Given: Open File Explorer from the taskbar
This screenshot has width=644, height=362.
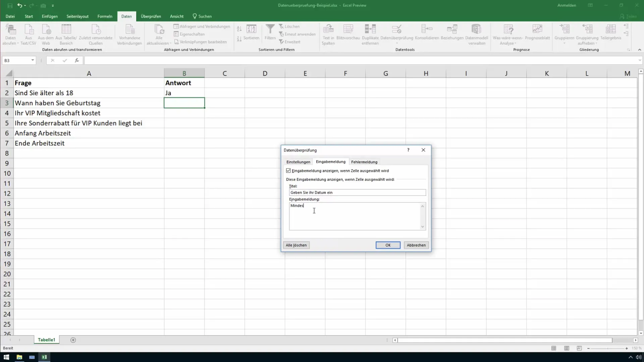Looking at the screenshot, I should pyautogui.click(x=19, y=357).
